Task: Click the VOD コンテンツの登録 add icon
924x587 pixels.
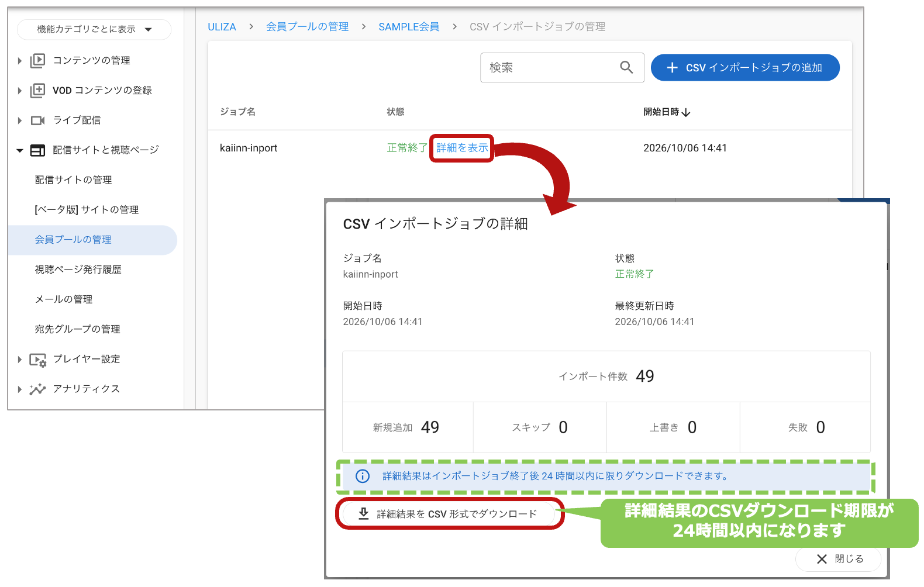Action: 37,90
